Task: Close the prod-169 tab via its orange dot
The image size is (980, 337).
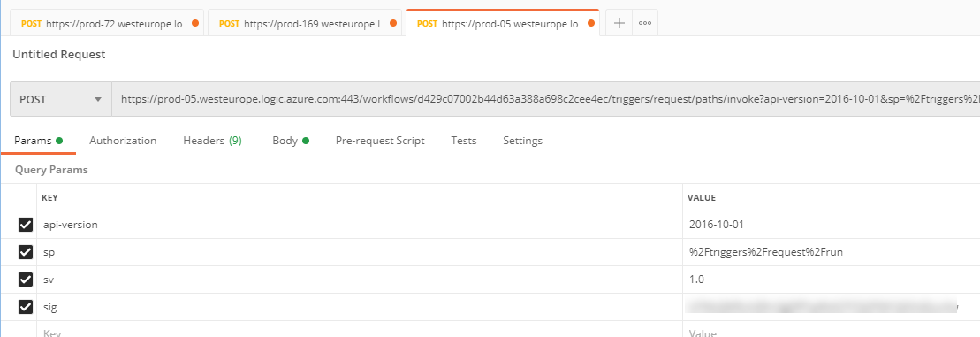Action: pos(393,23)
